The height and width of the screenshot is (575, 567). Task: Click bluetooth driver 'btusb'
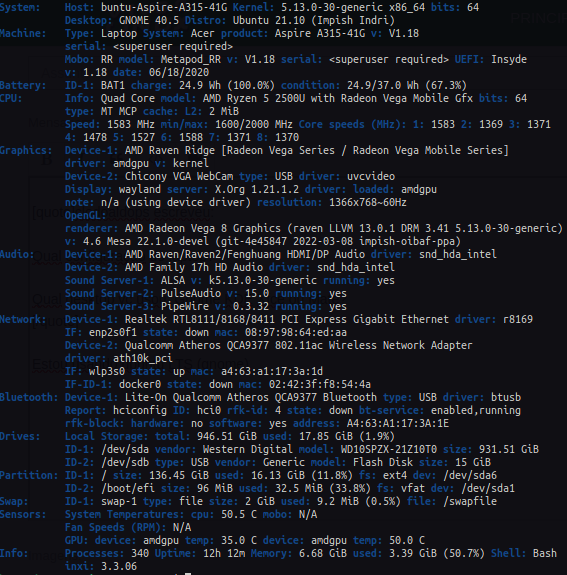point(506,398)
